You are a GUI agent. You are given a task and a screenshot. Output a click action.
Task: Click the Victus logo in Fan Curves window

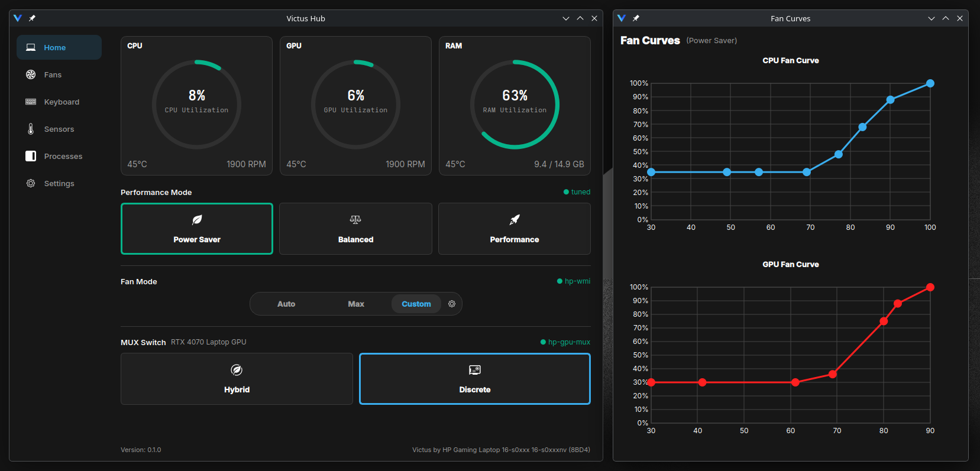point(621,18)
